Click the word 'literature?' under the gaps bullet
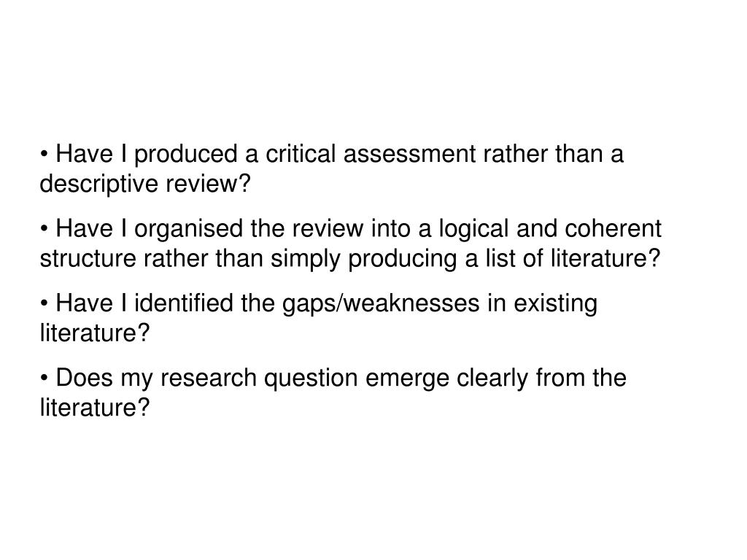The width and height of the screenshot is (747, 560). coord(95,332)
